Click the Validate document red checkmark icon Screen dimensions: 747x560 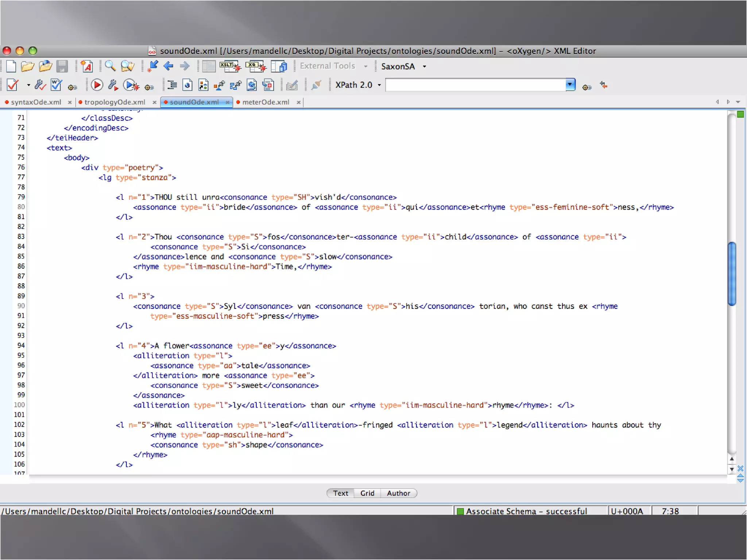(12, 85)
